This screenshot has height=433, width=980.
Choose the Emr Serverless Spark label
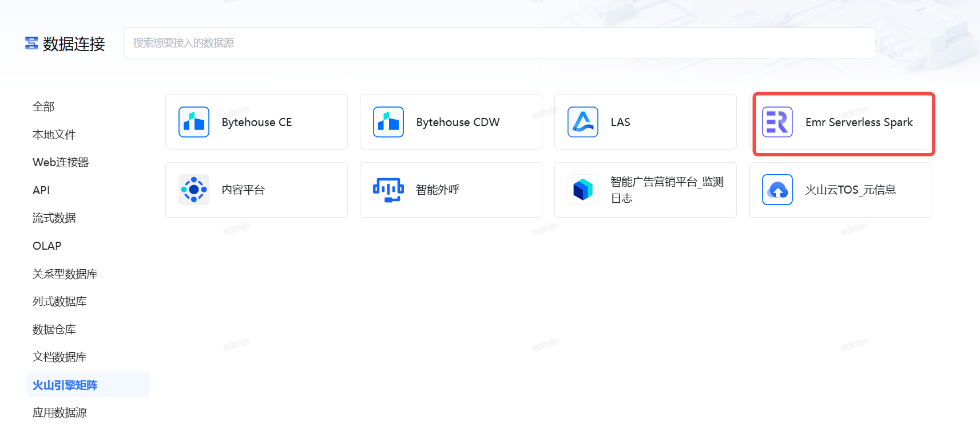click(859, 122)
